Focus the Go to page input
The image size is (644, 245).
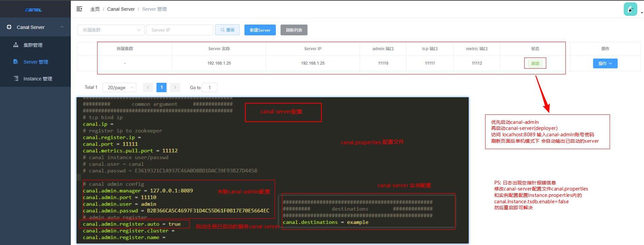[210, 87]
